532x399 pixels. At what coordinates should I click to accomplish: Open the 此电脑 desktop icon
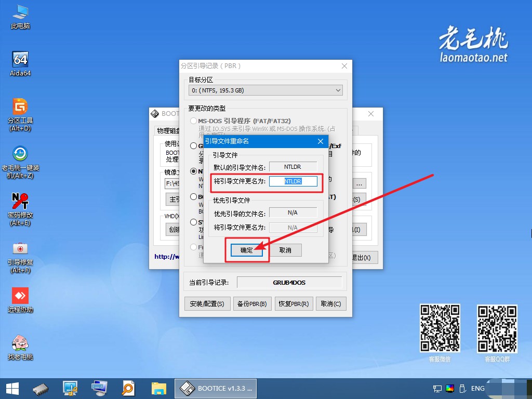tap(20, 17)
